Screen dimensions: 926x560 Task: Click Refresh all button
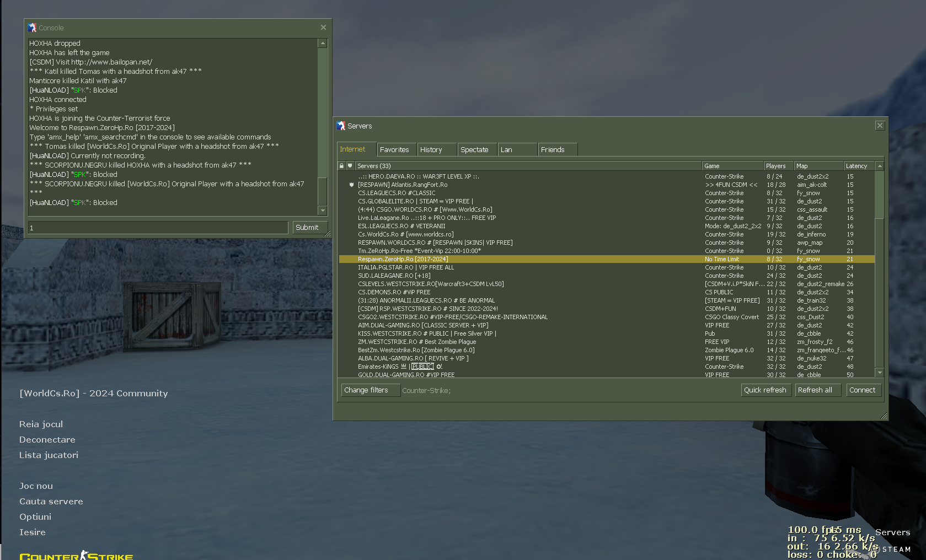(x=818, y=390)
